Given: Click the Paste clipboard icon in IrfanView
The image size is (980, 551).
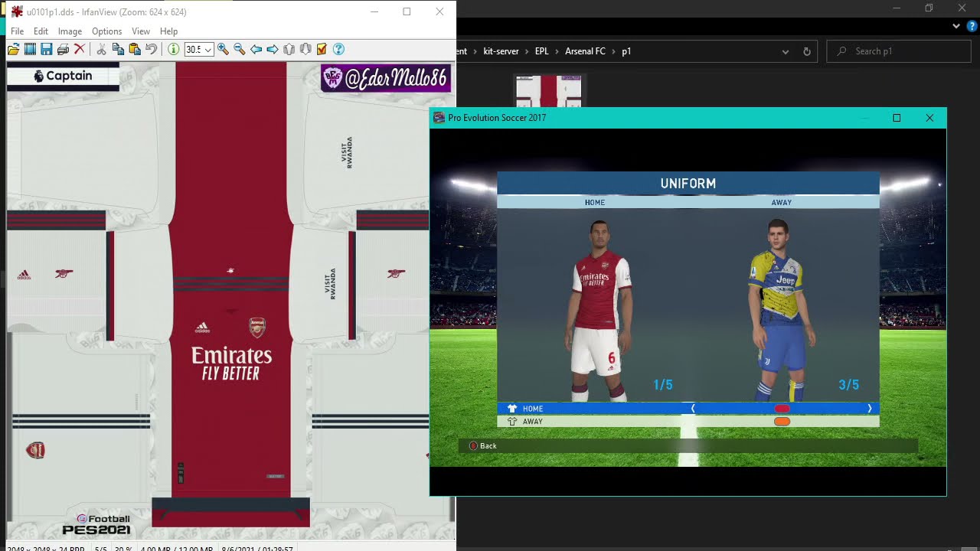Looking at the screenshot, I should point(135,49).
